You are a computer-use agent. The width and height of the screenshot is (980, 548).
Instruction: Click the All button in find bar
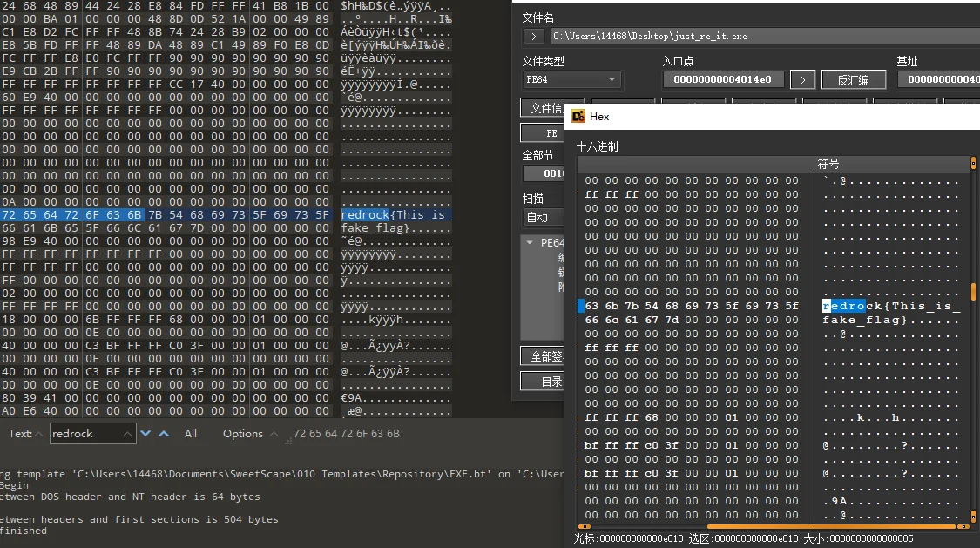coord(191,433)
